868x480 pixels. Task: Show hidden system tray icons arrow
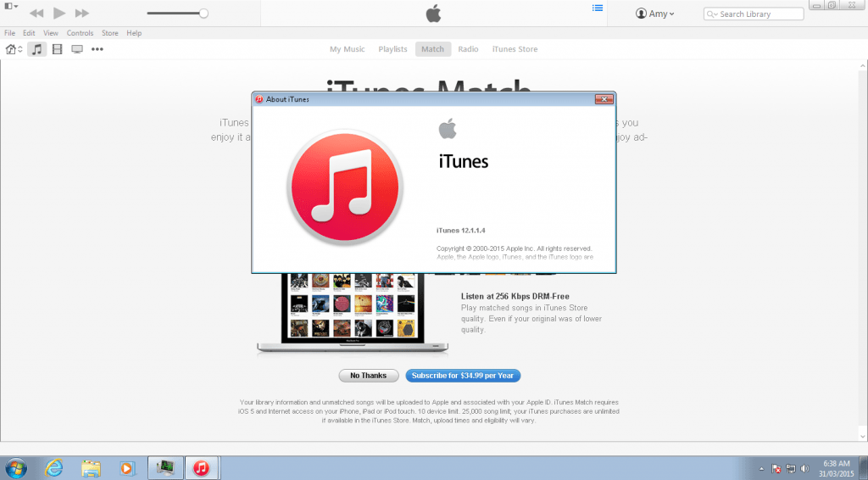pyautogui.click(x=761, y=469)
